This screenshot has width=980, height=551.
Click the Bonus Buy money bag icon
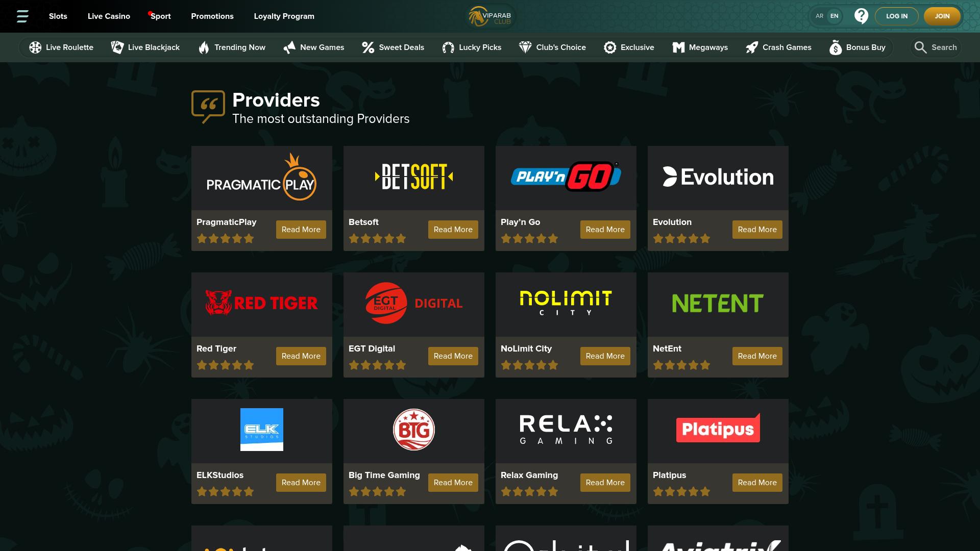point(836,47)
